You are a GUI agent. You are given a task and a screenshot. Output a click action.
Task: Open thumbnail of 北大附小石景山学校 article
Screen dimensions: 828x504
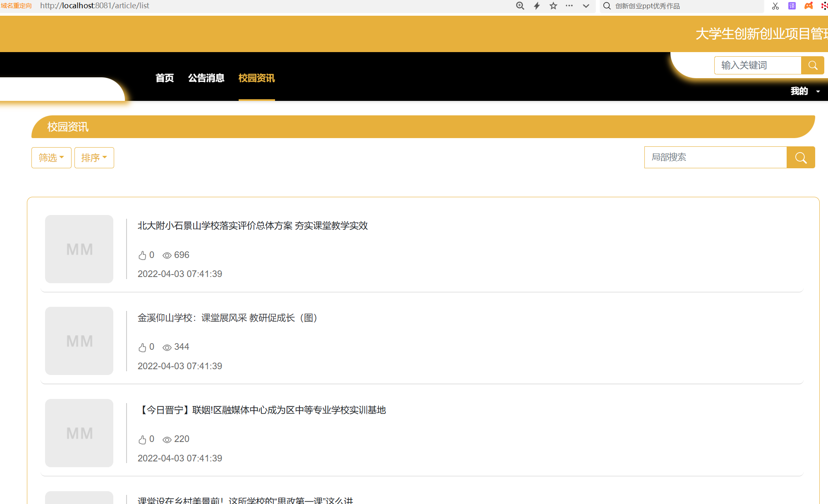79,249
